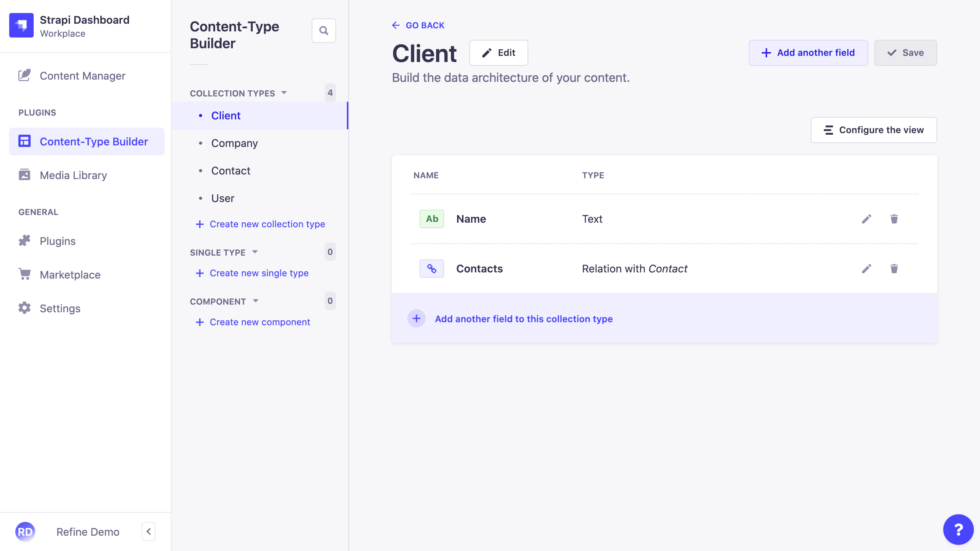This screenshot has height=551, width=980.
Task: Open the Content-Type Builder search icon
Action: [324, 30]
